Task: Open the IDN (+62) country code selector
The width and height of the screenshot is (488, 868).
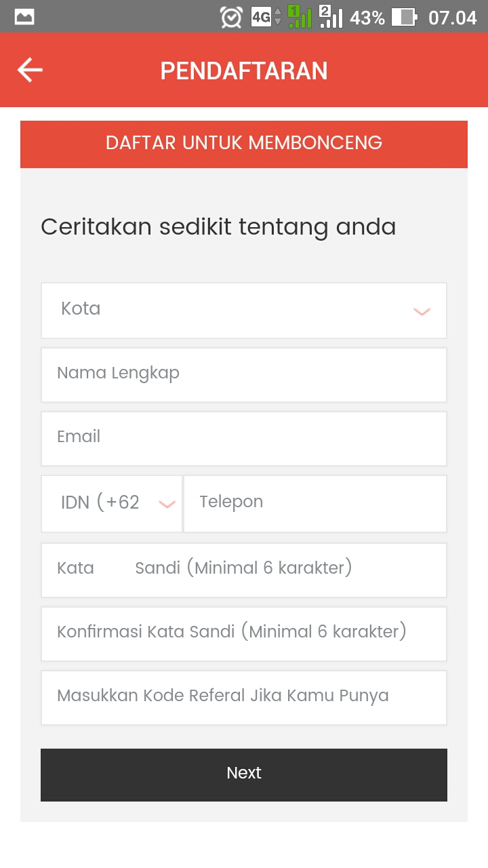Action: tap(112, 503)
